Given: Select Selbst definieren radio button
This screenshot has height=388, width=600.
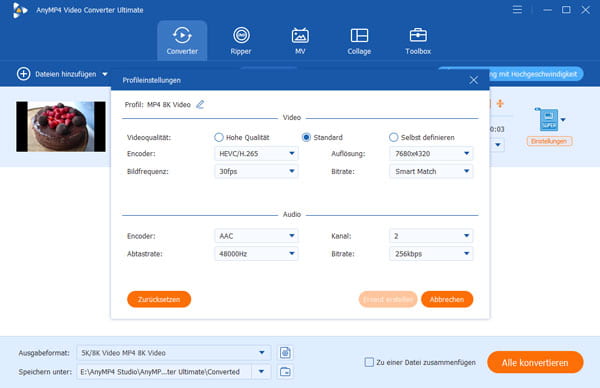Looking at the screenshot, I should point(393,137).
